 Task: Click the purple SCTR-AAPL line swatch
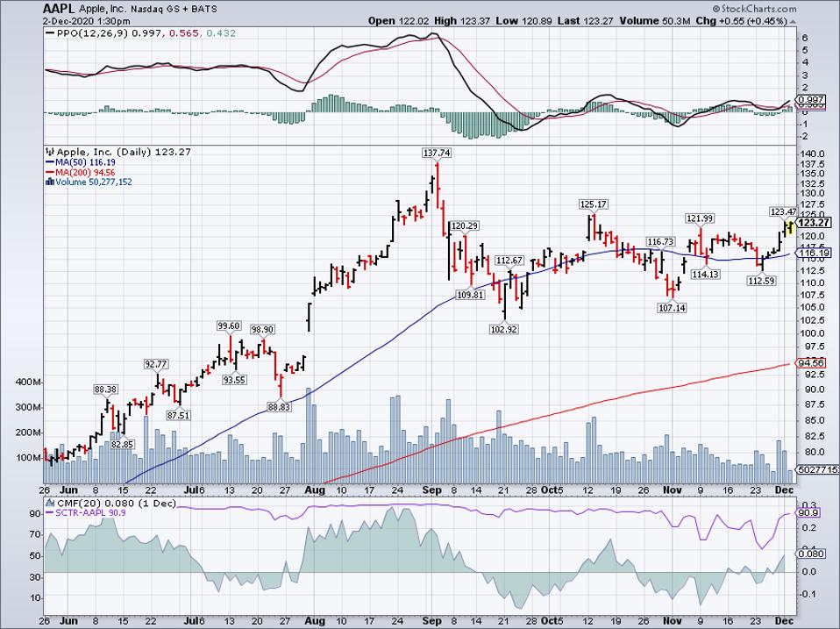[x=50, y=512]
